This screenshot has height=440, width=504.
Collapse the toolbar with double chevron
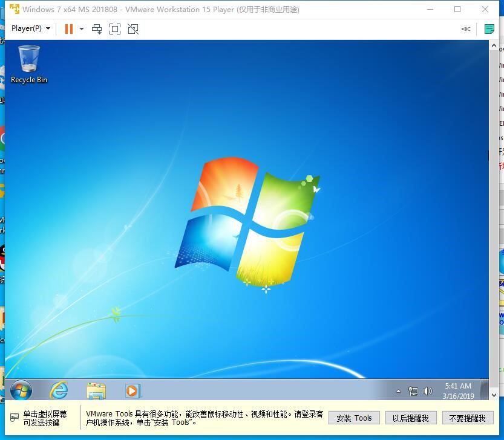click(465, 29)
